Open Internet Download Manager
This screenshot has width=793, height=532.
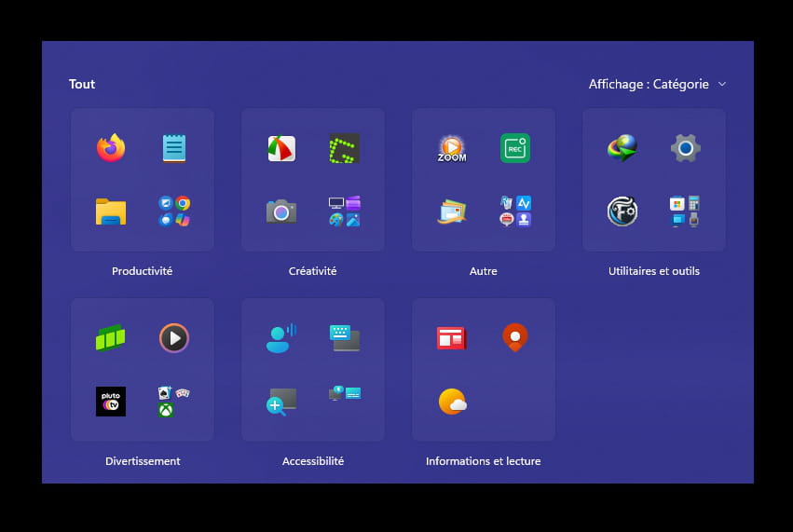[622, 148]
